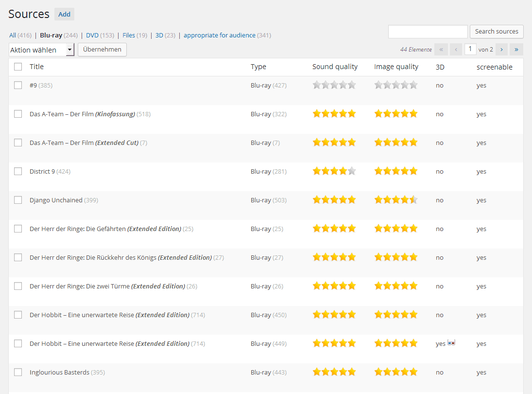532x394 pixels.
Task: Filter by DVD sources
Action: [x=92, y=36]
